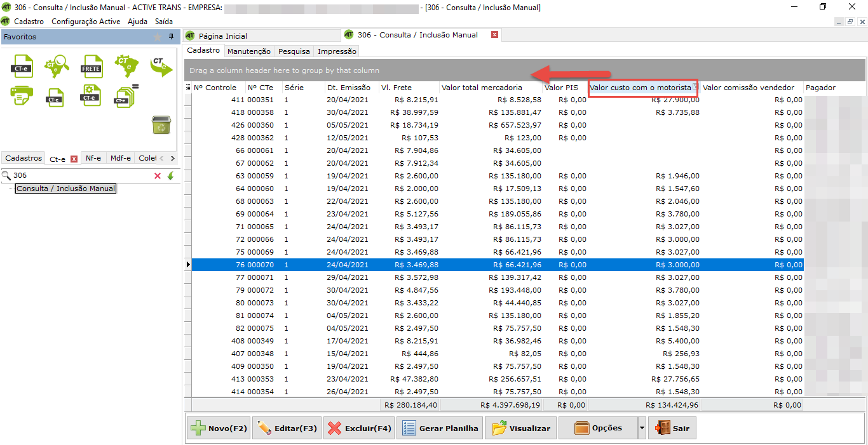
Task: Open the grid column chooser icon
Action: tap(187, 88)
